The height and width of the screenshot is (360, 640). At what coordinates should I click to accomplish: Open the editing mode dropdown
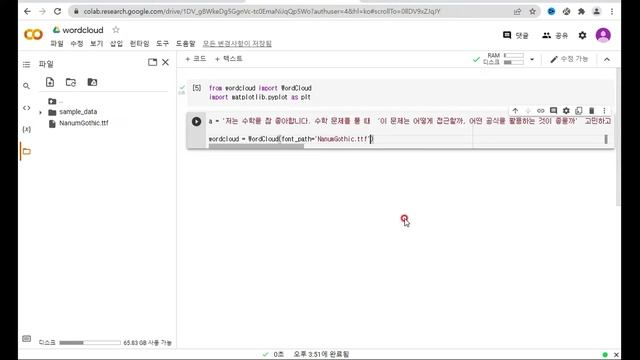click(569, 59)
